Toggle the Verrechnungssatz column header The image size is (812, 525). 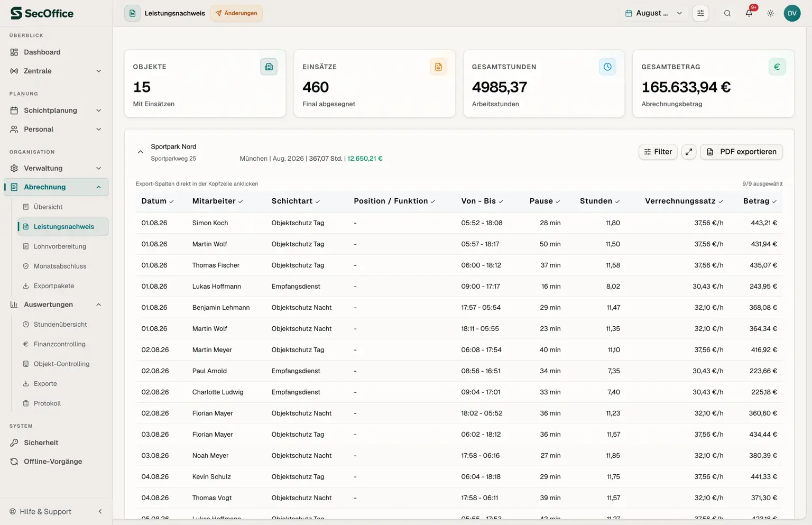point(684,201)
